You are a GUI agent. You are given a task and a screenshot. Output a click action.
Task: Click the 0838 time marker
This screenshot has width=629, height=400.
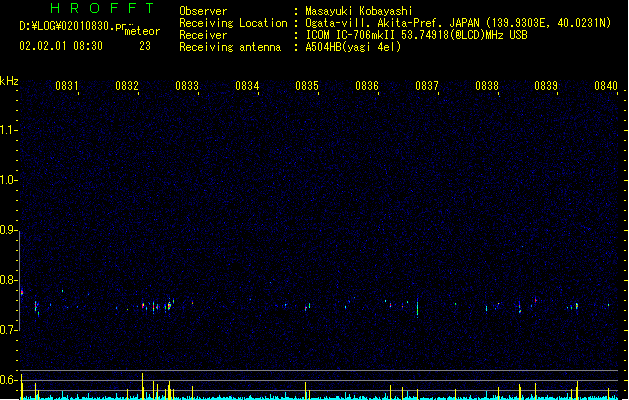pyautogui.click(x=487, y=86)
